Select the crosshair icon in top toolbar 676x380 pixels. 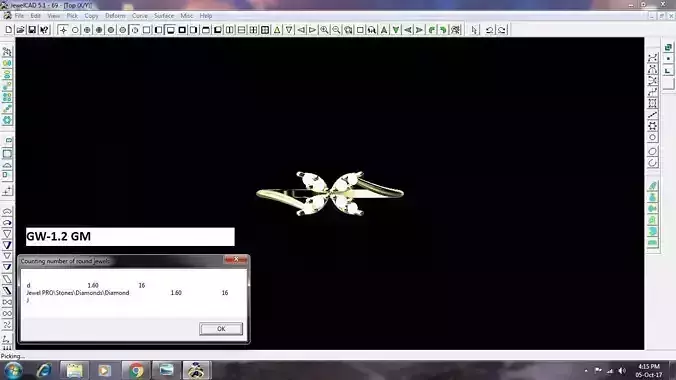tap(63, 30)
